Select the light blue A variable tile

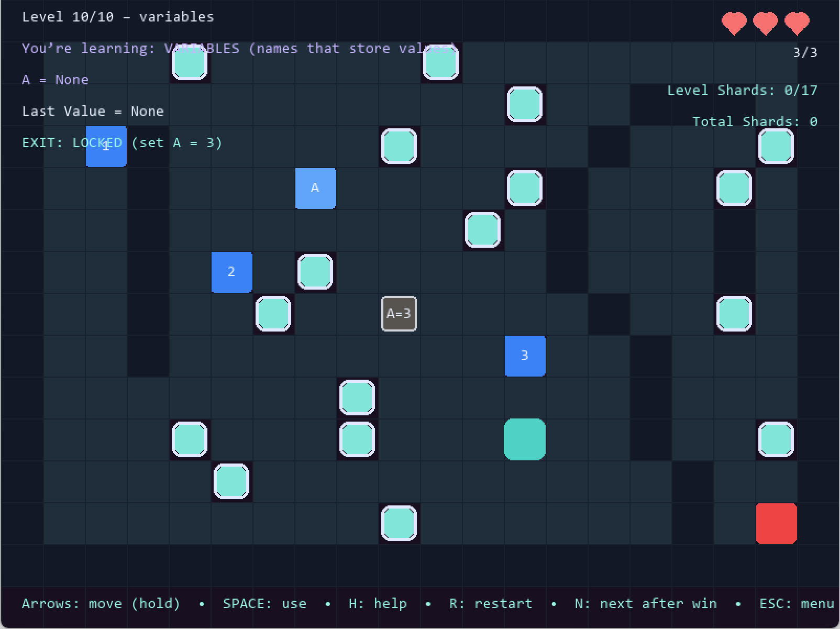tap(316, 189)
